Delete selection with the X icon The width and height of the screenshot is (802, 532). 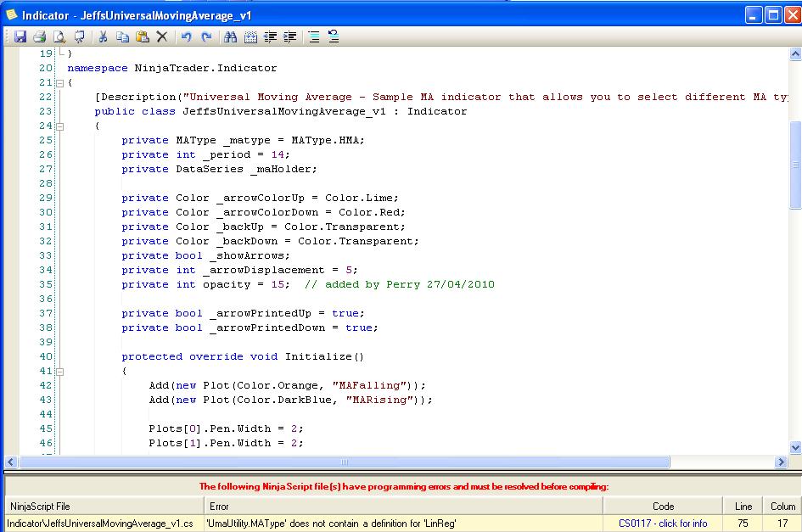(161, 36)
